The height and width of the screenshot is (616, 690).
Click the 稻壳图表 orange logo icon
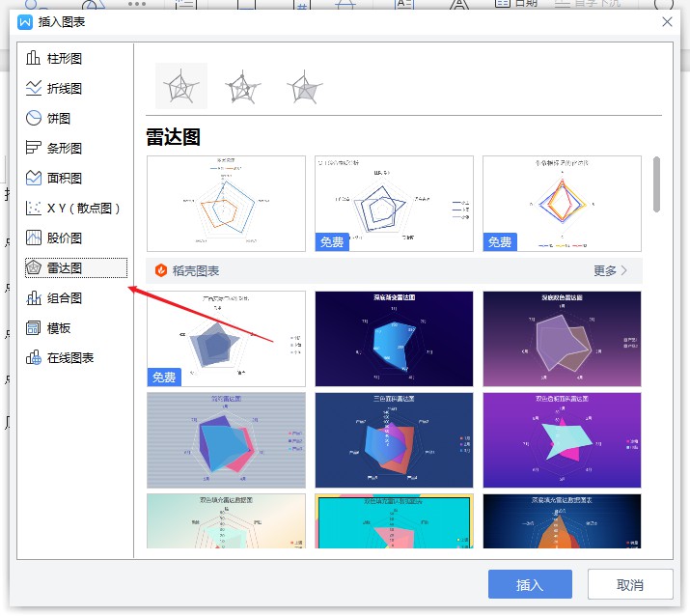pos(161,270)
